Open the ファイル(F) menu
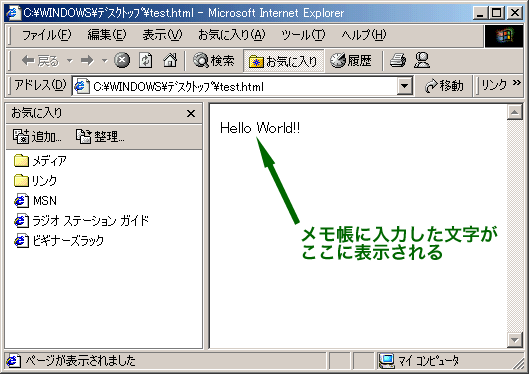 (x=47, y=35)
